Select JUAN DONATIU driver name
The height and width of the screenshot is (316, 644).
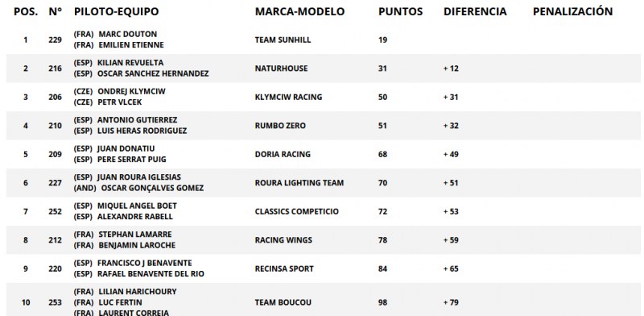(126, 148)
